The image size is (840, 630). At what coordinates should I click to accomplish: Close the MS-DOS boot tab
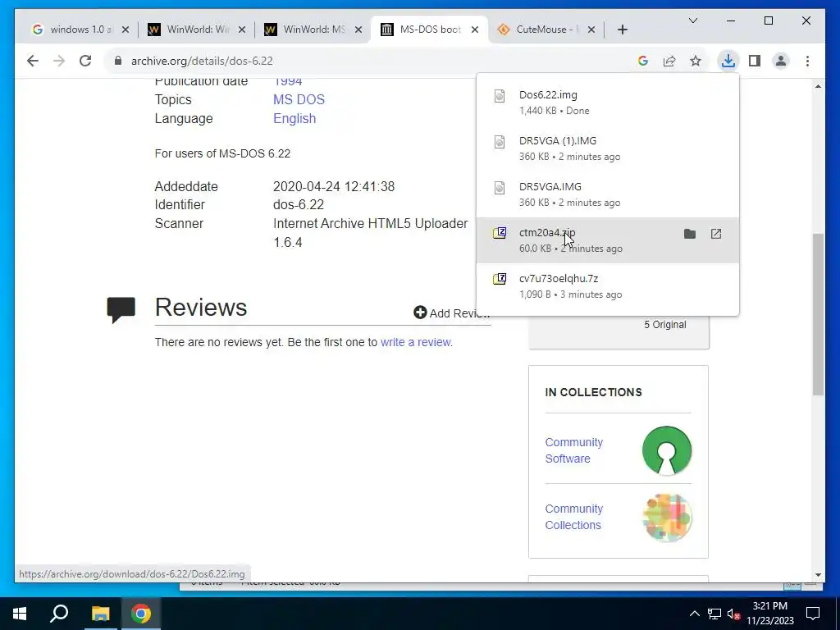pyautogui.click(x=475, y=30)
